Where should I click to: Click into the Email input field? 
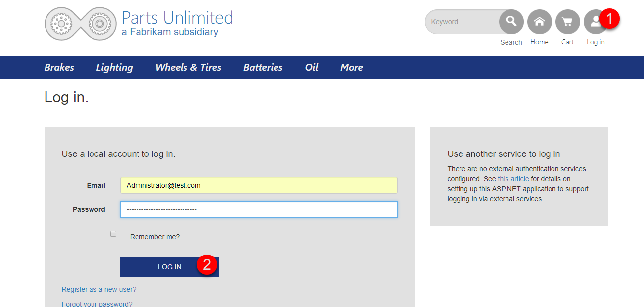259,185
